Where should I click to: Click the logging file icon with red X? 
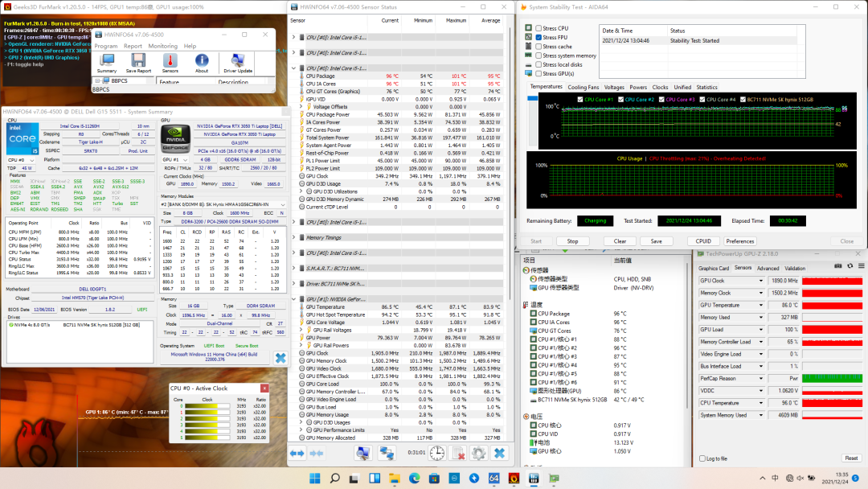(x=458, y=453)
